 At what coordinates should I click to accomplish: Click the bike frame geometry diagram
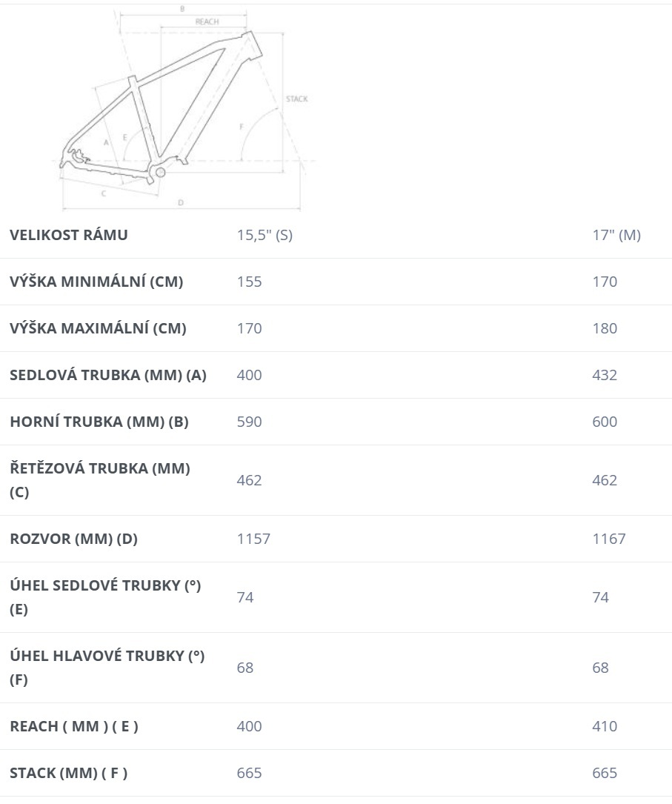pos(184,108)
